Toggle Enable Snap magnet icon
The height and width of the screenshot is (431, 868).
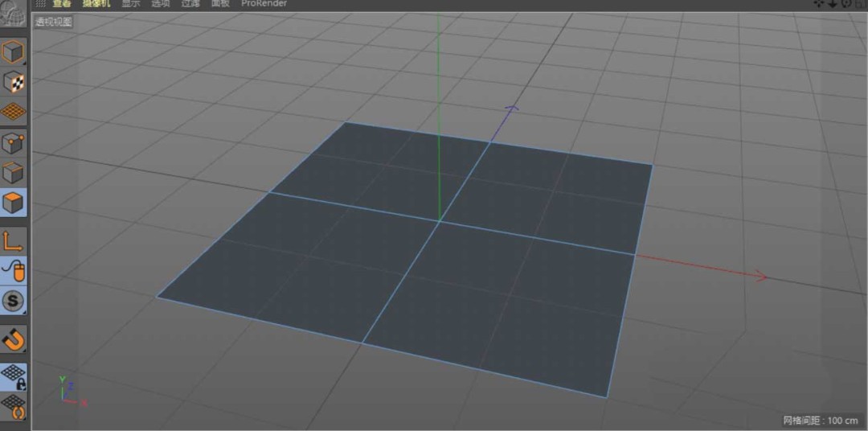tap(14, 339)
